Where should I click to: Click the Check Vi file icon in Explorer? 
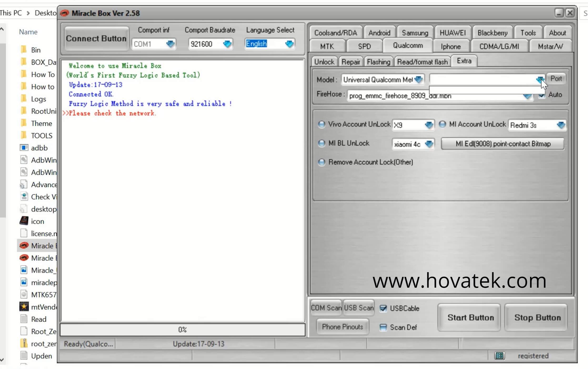(24, 197)
